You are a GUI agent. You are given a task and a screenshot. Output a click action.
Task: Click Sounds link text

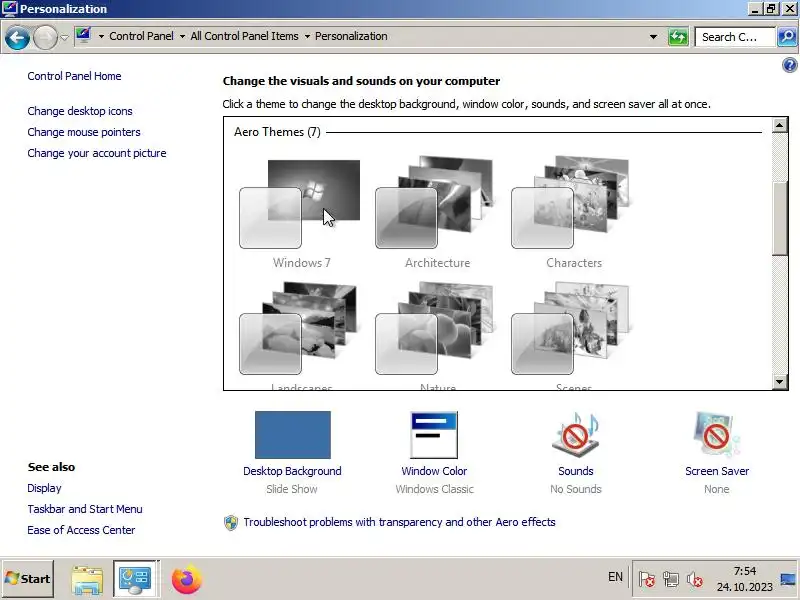(x=576, y=471)
